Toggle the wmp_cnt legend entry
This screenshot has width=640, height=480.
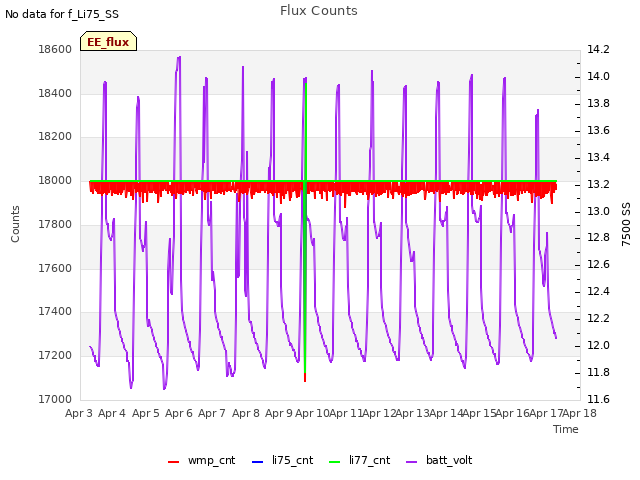tap(202, 460)
